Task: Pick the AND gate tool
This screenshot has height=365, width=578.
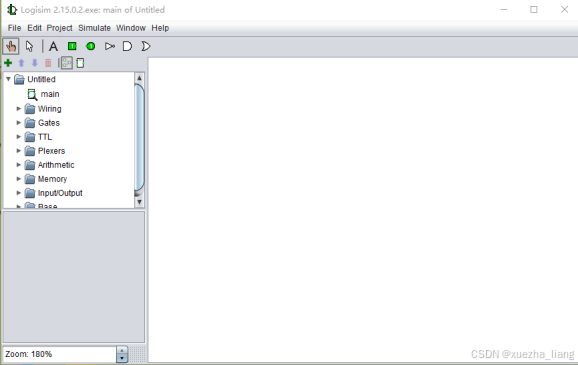Action: (x=127, y=46)
